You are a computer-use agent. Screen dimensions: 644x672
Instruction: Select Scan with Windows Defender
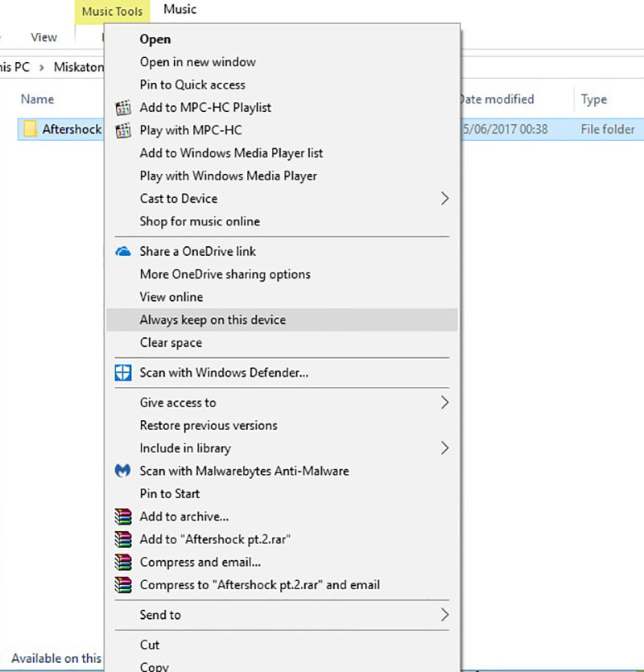(x=282, y=373)
